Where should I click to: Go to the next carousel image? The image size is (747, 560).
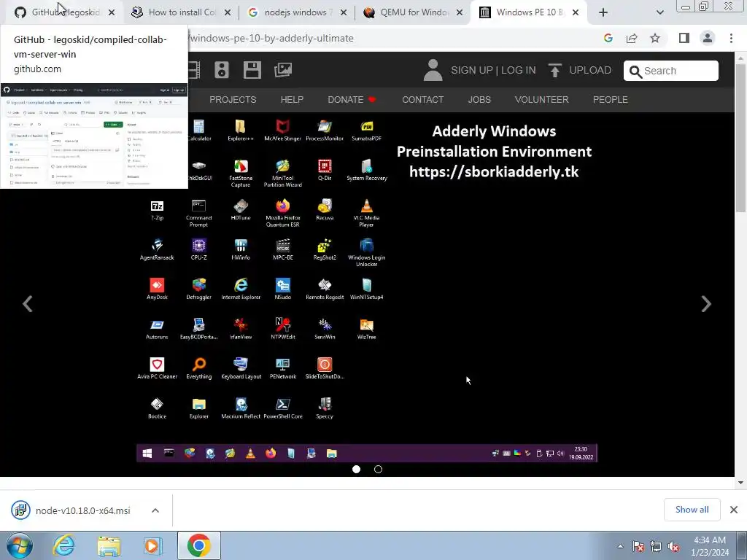(x=706, y=304)
